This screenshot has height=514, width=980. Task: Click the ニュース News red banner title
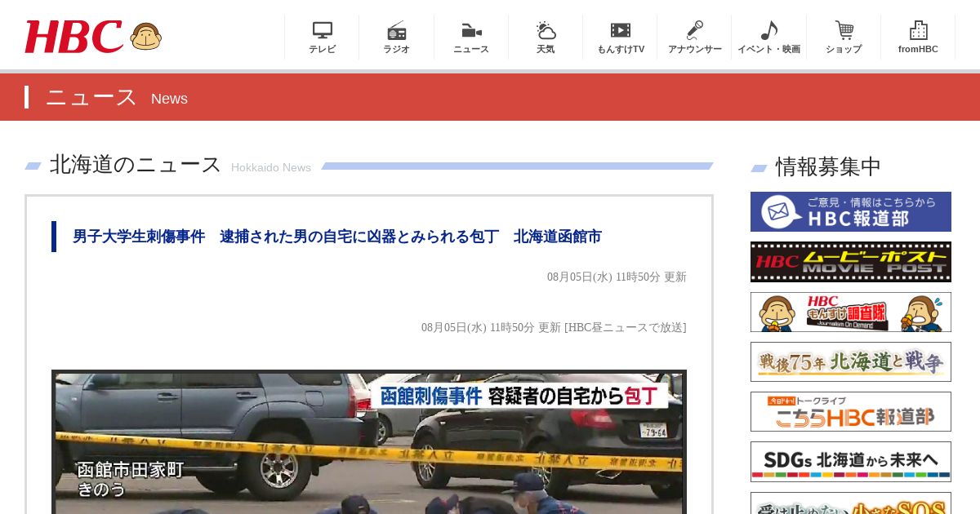117,98
